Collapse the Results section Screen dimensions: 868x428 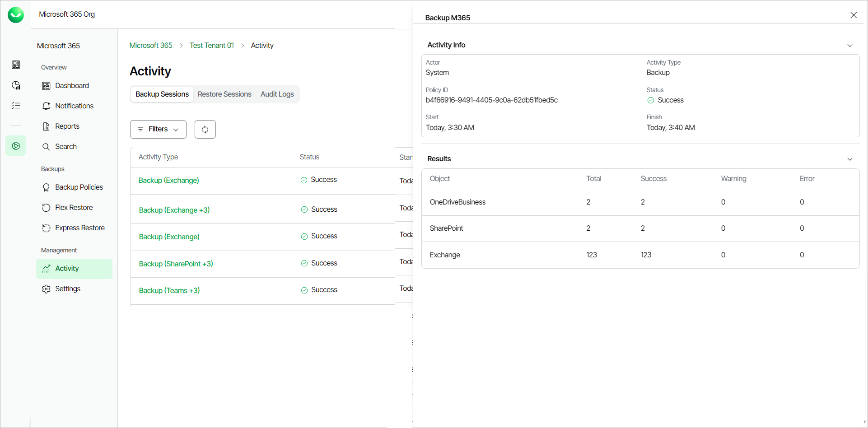(850, 159)
